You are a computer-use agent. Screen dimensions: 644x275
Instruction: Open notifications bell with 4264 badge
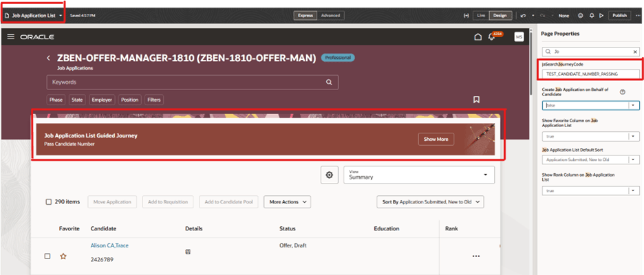pos(492,37)
